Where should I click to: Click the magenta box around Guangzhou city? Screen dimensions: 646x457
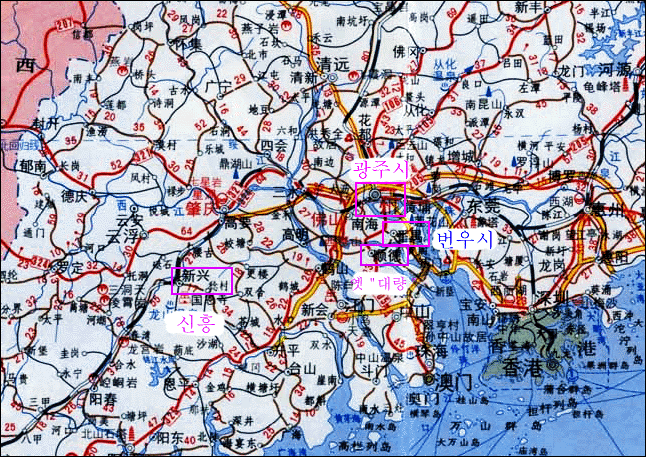380,200
